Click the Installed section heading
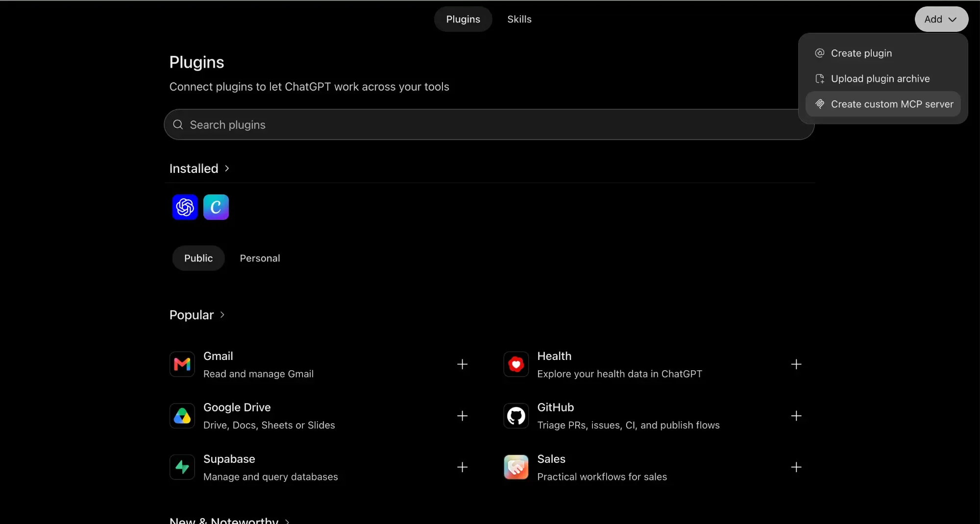This screenshot has width=980, height=524. coord(194,168)
